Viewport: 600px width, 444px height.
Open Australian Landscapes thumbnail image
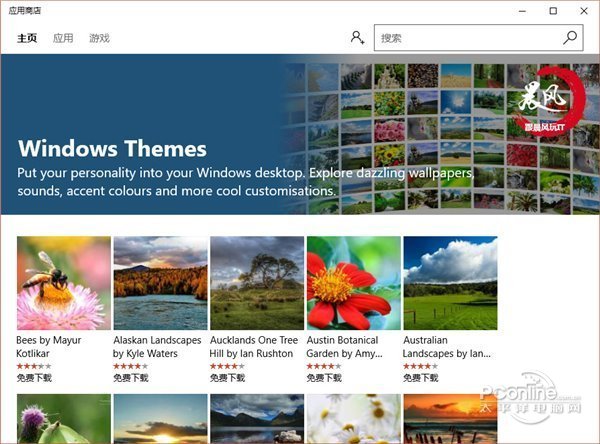click(450, 283)
